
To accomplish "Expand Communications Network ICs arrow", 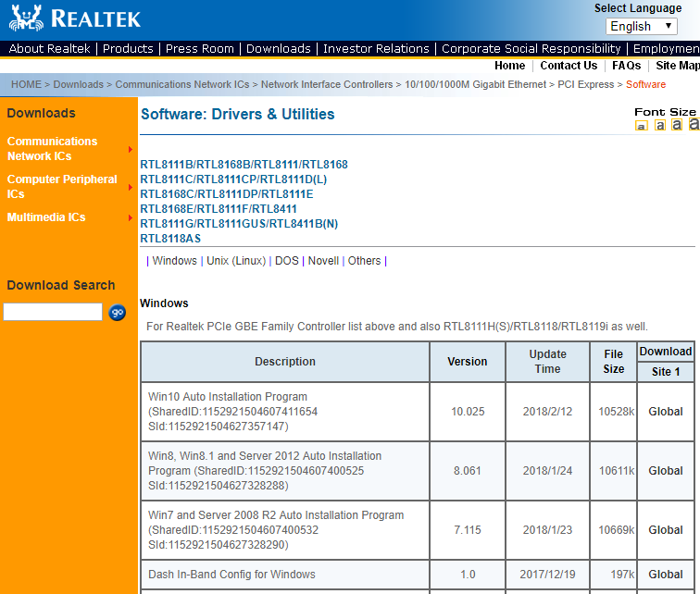I will (x=131, y=149).
